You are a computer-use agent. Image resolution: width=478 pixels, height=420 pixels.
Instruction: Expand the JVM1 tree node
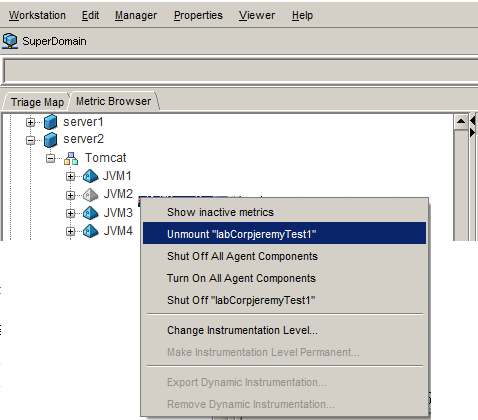click(x=70, y=176)
